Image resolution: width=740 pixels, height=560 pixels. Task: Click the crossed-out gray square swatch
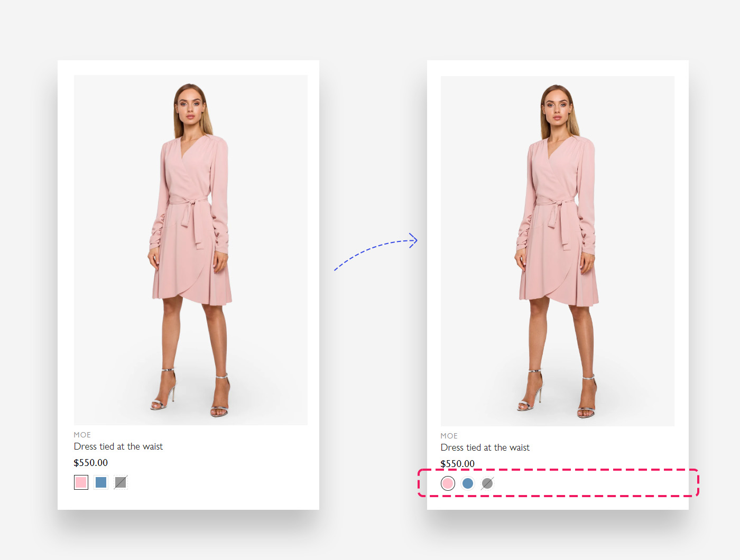point(121,482)
